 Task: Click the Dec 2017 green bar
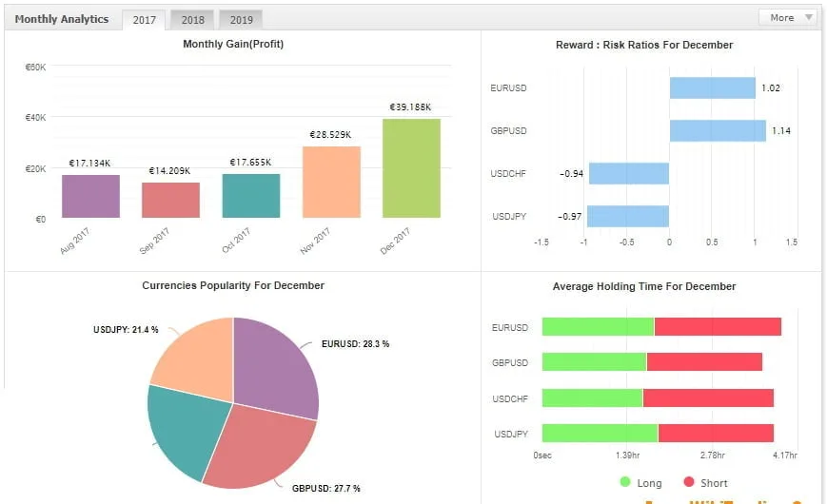pos(411,168)
